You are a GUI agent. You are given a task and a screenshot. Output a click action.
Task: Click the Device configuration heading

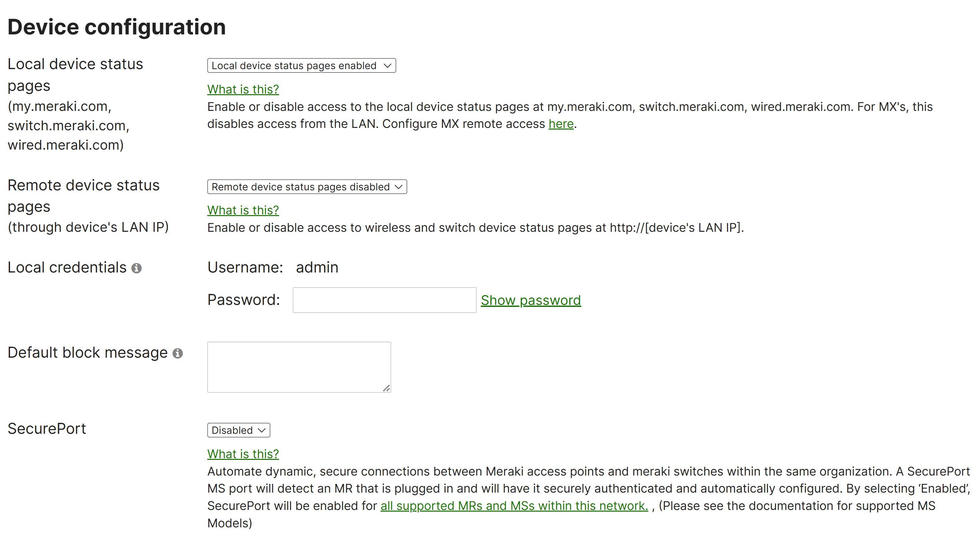point(117,27)
